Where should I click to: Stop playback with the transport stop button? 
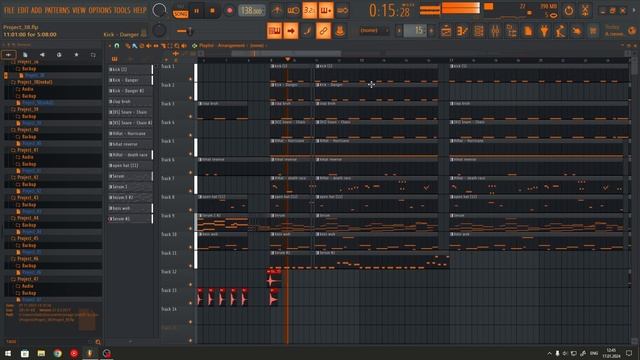212,11
